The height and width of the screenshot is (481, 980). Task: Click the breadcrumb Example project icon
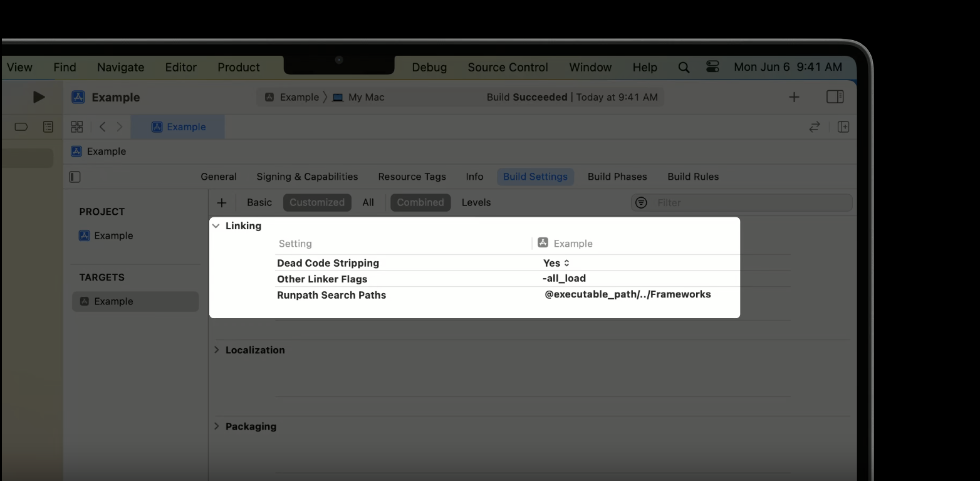(76, 152)
